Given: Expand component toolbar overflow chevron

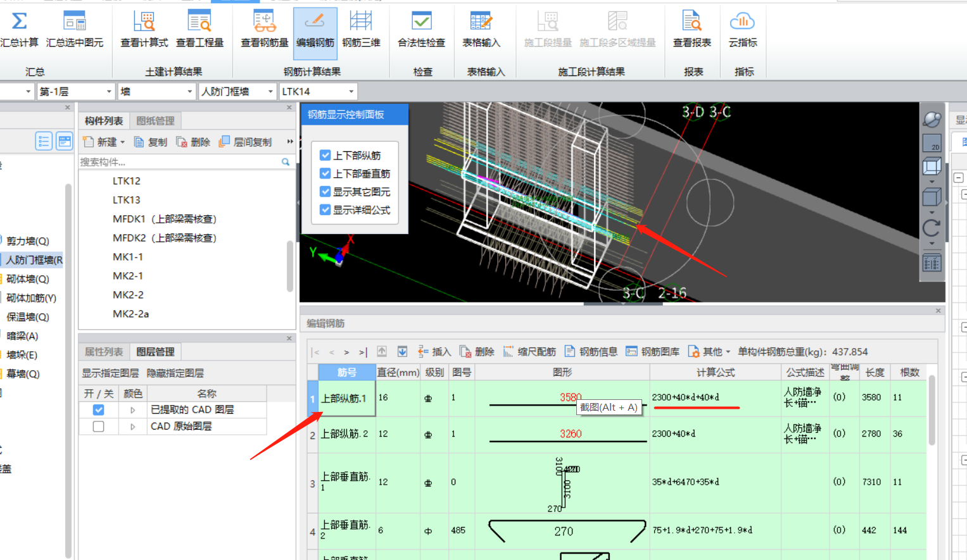Looking at the screenshot, I should [290, 142].
